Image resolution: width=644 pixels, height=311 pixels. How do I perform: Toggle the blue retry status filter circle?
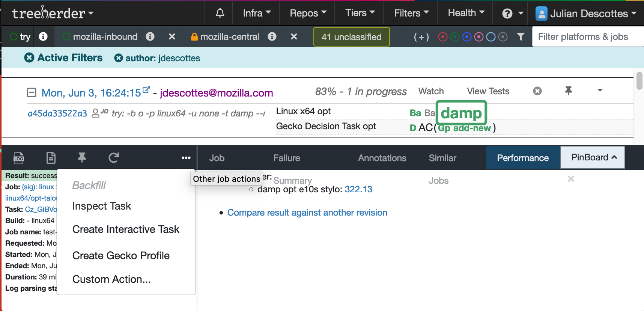(x=467, y=37)
